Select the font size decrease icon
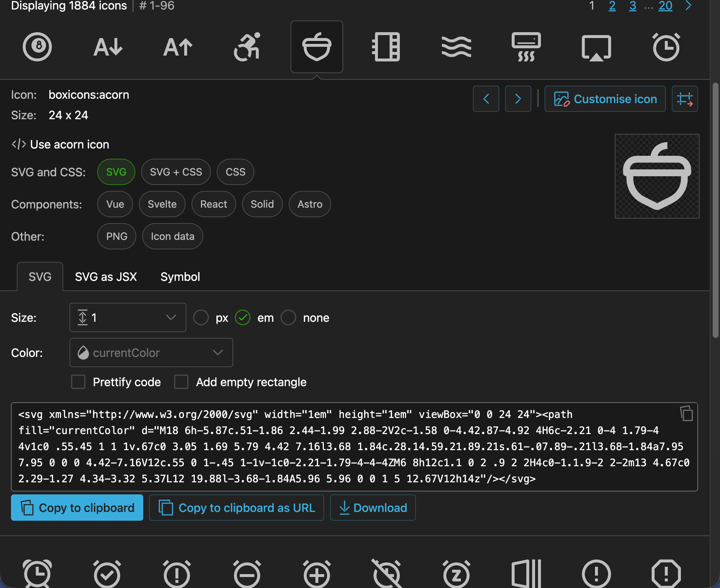720x588 pixels. [107, 47]
